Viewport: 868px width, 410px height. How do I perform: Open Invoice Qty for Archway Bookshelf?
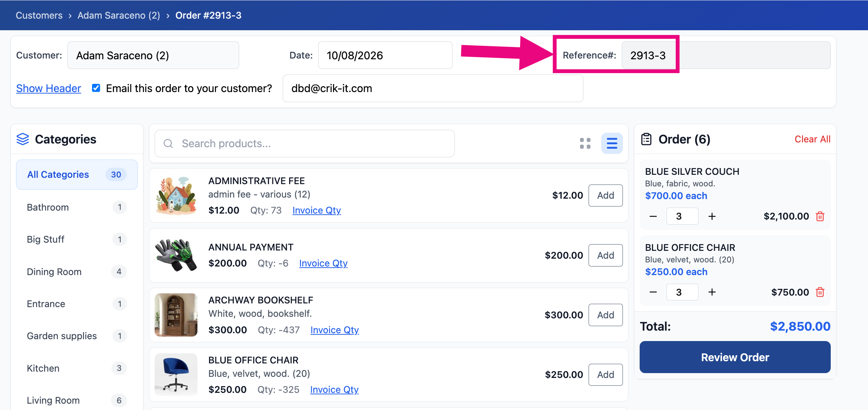pos(335,330)
